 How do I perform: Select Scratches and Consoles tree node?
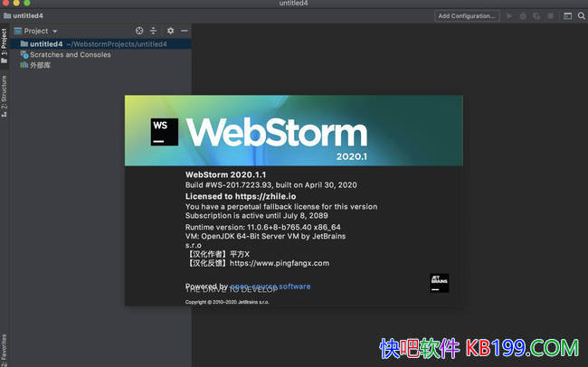click(x=70, y=54)
